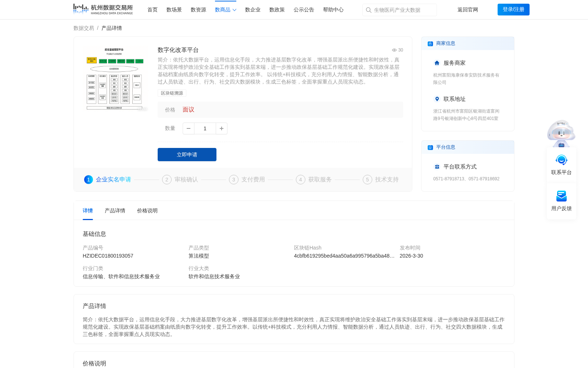Click the 联系地址 location pin icon
The width and height of the screenshot is (588, 368).
point(437,99)
